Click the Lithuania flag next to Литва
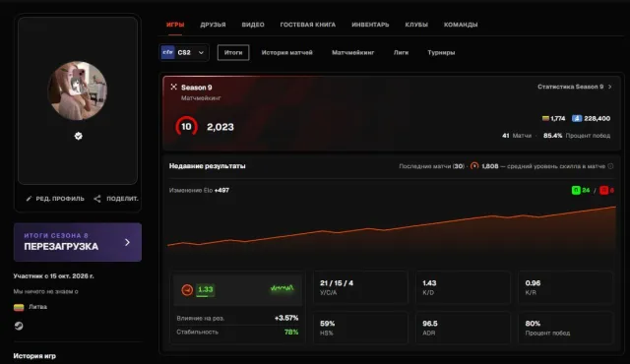630x364 pixels. (x=19, y=307)
